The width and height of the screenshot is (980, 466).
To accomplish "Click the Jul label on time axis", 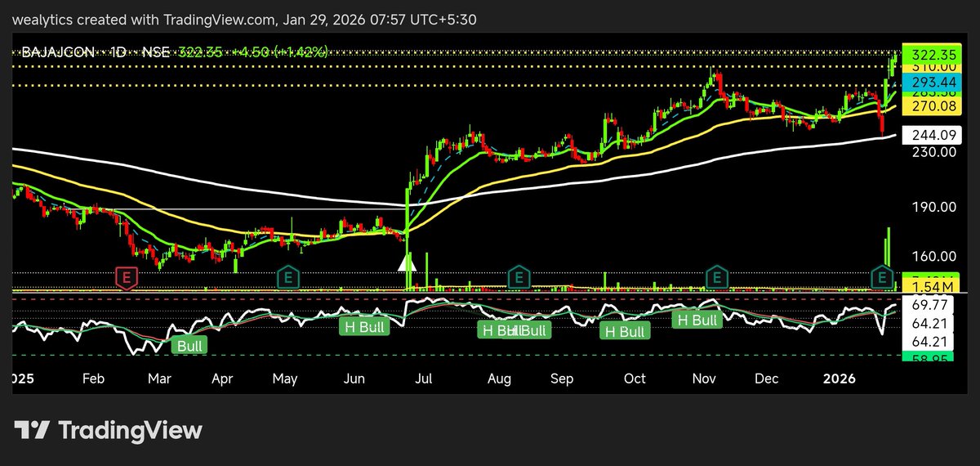I will coord(425,379).
